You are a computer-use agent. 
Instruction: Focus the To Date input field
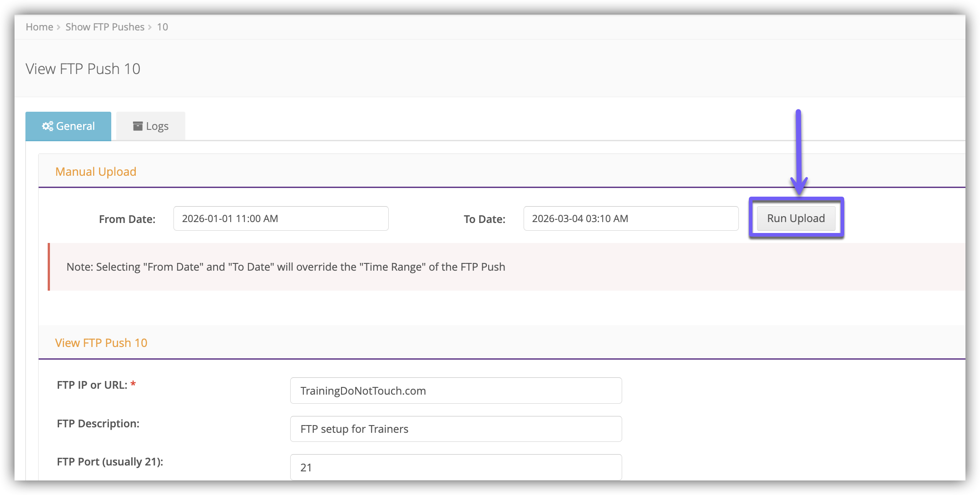pyautogui.click(x=631, y=218)
